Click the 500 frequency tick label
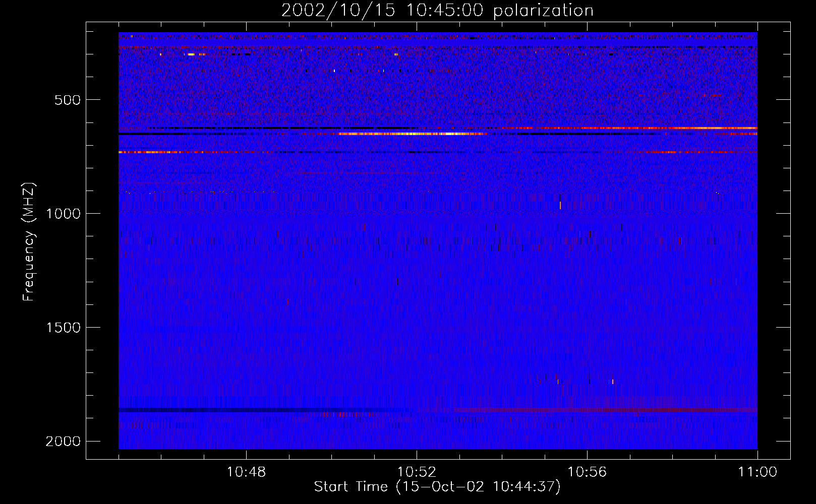This screenshot has height=504, width=816. tap(68, 100)
